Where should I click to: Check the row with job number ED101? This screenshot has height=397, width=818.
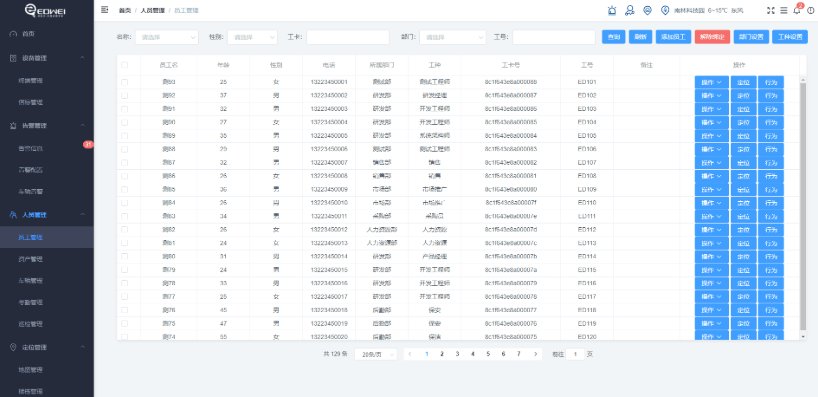pyautogui.click(x=124, y=82)
